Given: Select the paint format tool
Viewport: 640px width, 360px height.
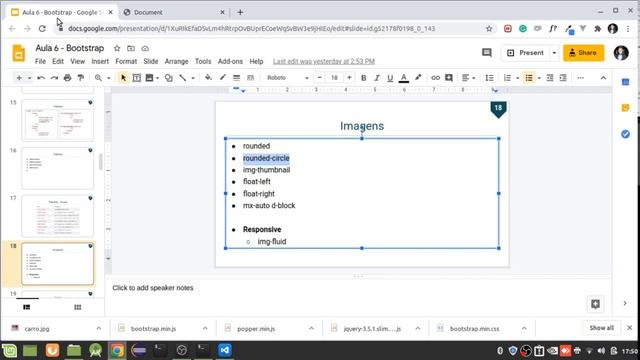Looking at the screenshot, I should tap(81, 78).
